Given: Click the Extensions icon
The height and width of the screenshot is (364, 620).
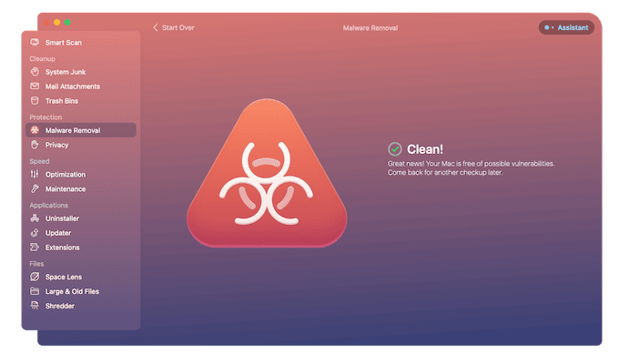Looking at the screenshot, I should 35,247.
